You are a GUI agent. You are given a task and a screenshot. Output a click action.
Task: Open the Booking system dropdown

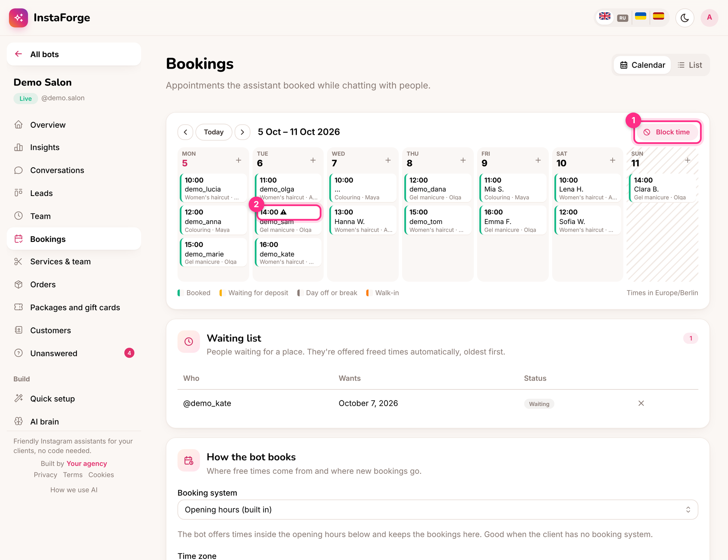tap(438, 510)
